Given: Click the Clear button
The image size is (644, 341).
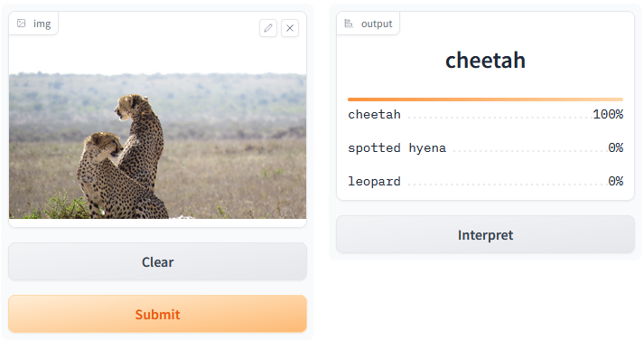Looking at the screenshot, I should pos(158,261).
